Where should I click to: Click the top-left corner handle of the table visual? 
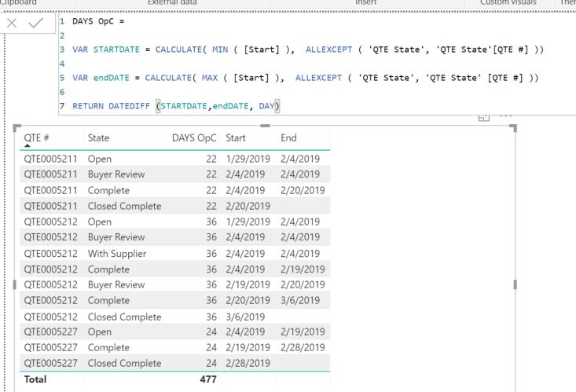(x=17, y=128)
